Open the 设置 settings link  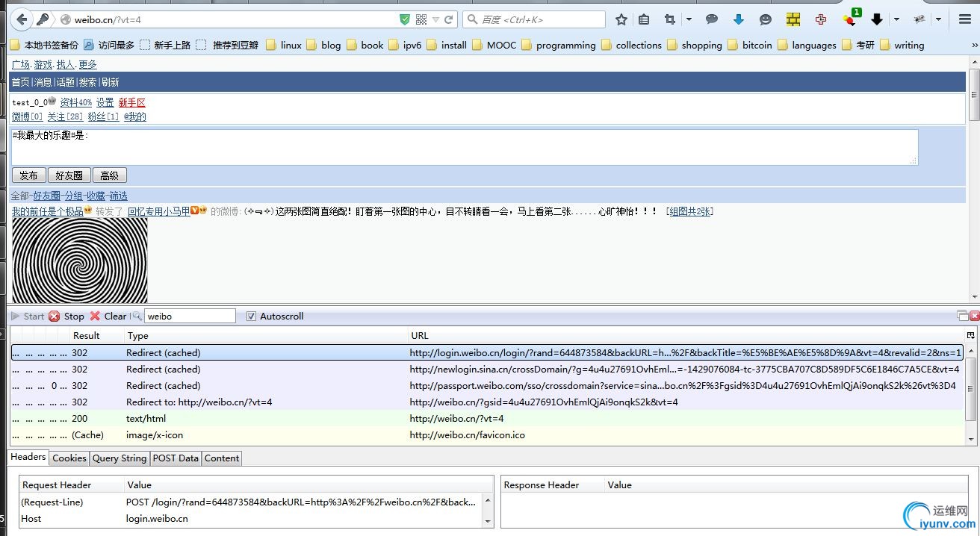pos(105,103)
